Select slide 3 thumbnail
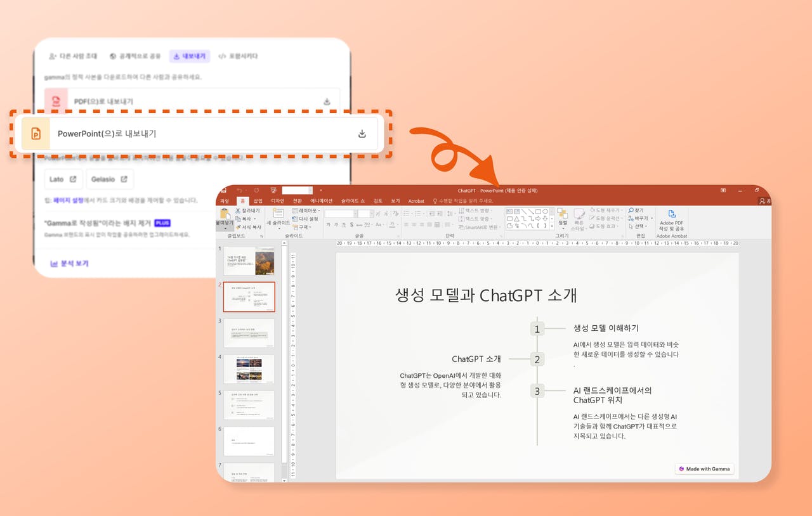Viewport: 812px width, 516px height. (x=249, y=333)
